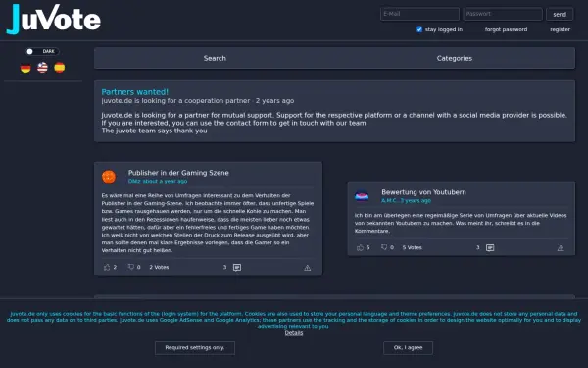
Task: Choose Required settings only button
Action: [x=195, y=347]
